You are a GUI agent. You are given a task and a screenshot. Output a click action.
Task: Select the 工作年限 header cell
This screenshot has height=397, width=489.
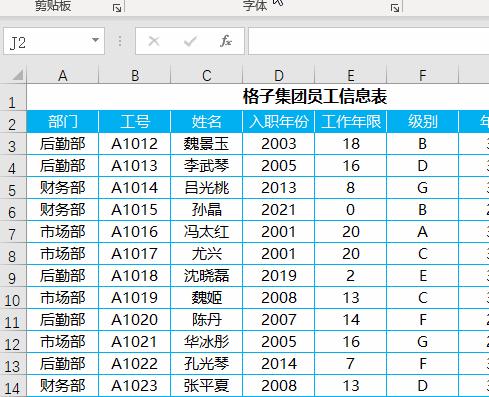[351, 121]
